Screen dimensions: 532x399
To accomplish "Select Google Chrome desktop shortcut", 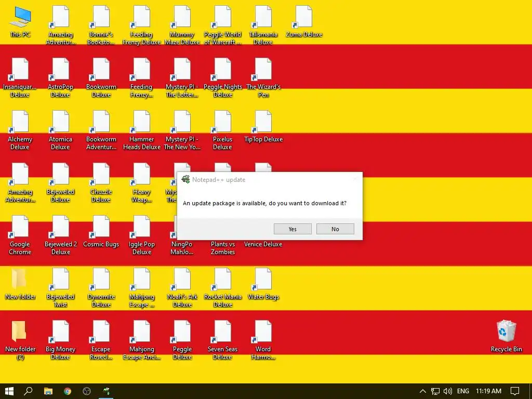I will [x=20, y=236].
